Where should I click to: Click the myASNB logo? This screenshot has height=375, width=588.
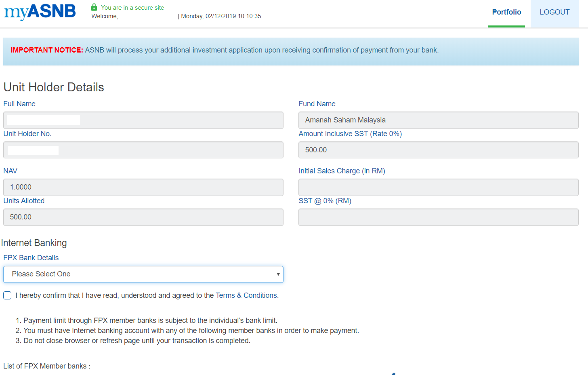tap(40, 12)
